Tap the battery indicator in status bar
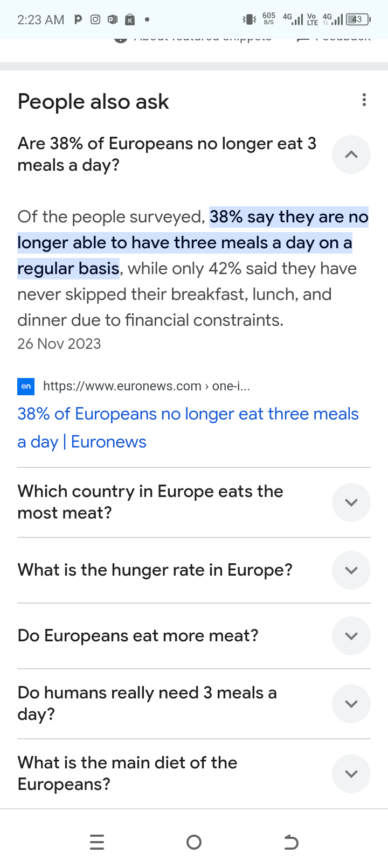Screen dimensions: 388x868 tap(358, 19)
